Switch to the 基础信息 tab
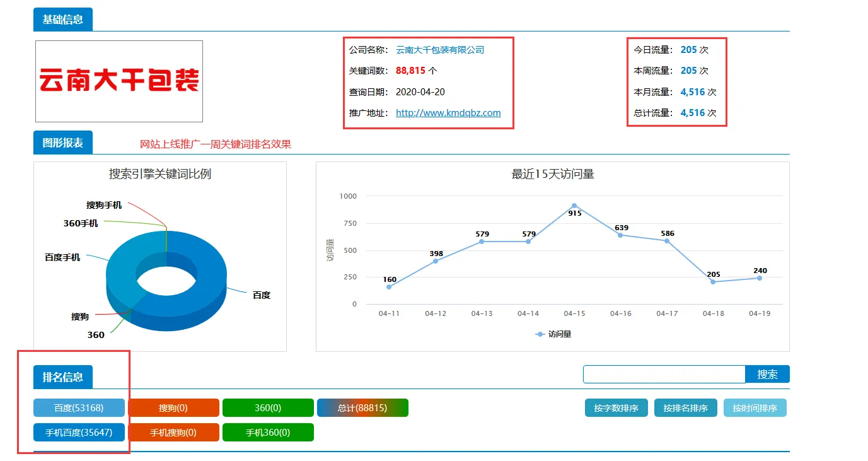 click(63, 19)
